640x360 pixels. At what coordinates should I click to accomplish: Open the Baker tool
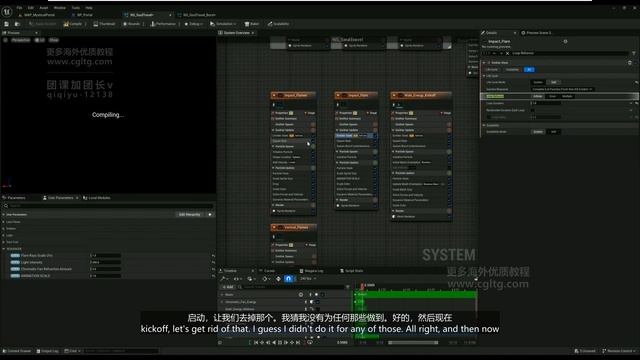coord(252,24)
